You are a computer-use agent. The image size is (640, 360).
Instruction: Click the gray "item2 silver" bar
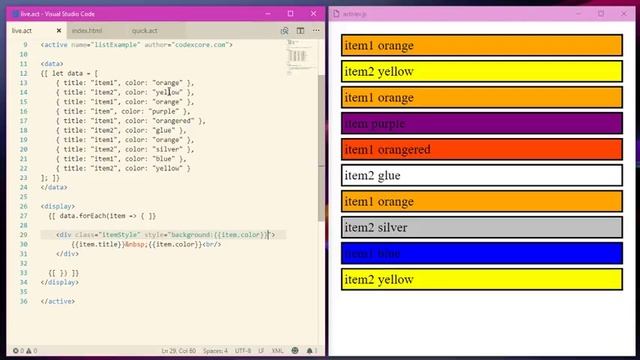(482, 227)
